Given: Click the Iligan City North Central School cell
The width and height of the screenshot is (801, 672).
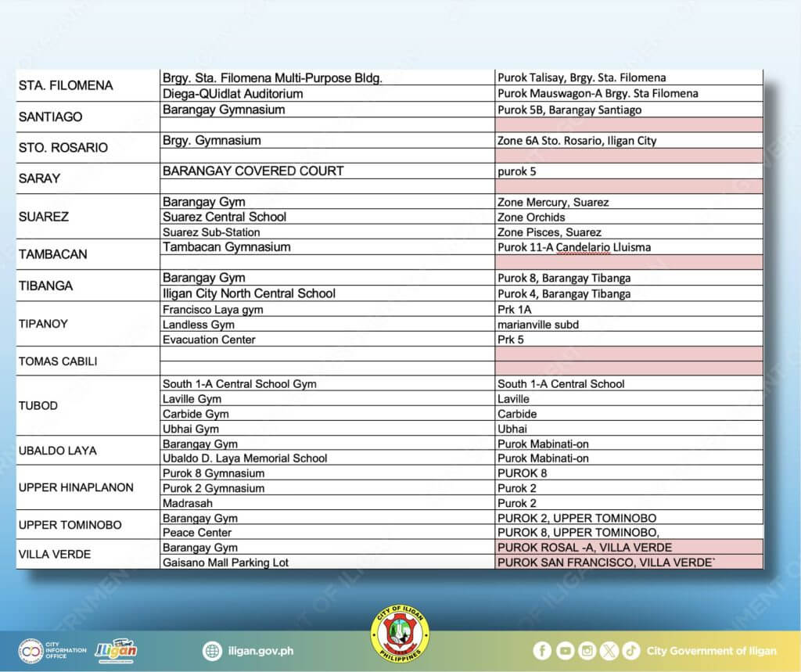Looking at the screenshot, I should click(x=250, y=293).
